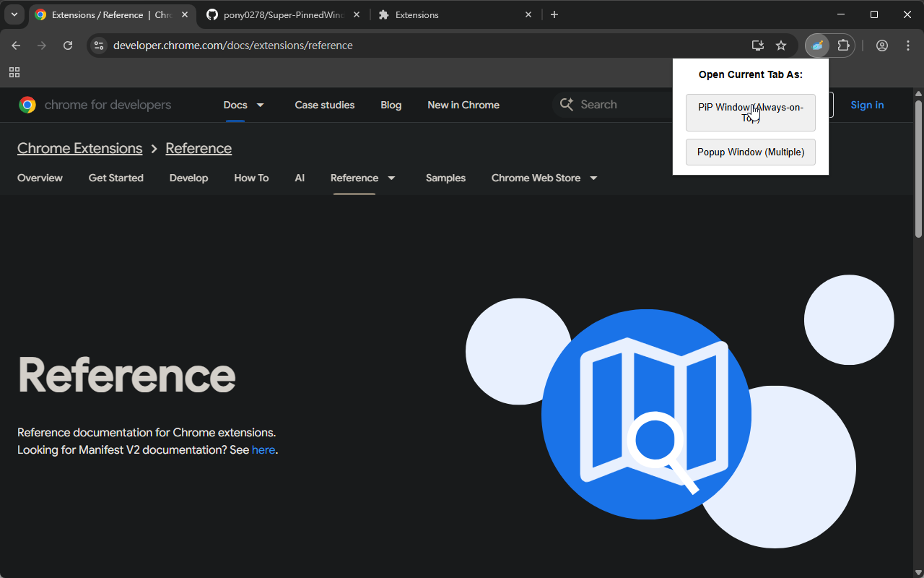View site information icon beside URL

(x=100, y=46)
